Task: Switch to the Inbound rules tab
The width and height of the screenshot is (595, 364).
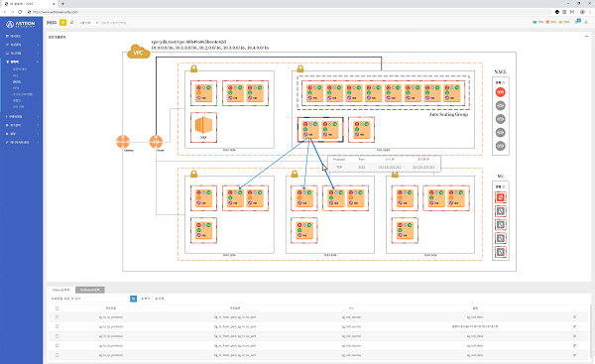Action: pos(60,290)
